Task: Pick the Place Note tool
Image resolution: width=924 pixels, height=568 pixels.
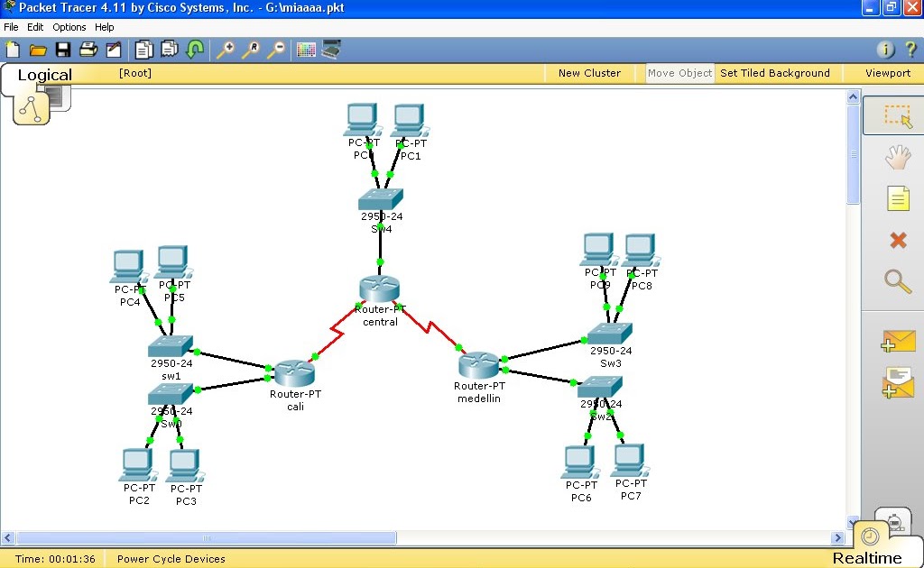Action: pyautogui.click(x=898, y=198)
